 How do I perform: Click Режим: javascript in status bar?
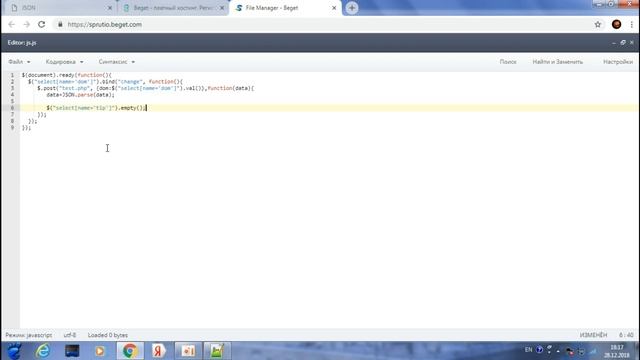29,335
